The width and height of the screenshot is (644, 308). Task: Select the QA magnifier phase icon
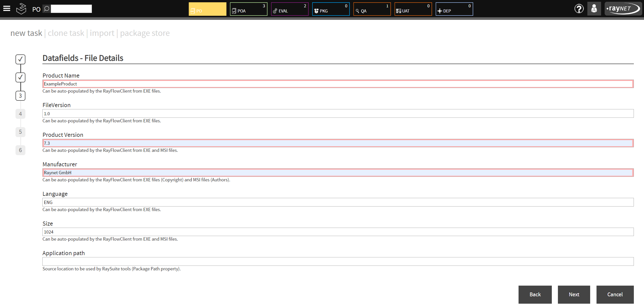[358, 11]
